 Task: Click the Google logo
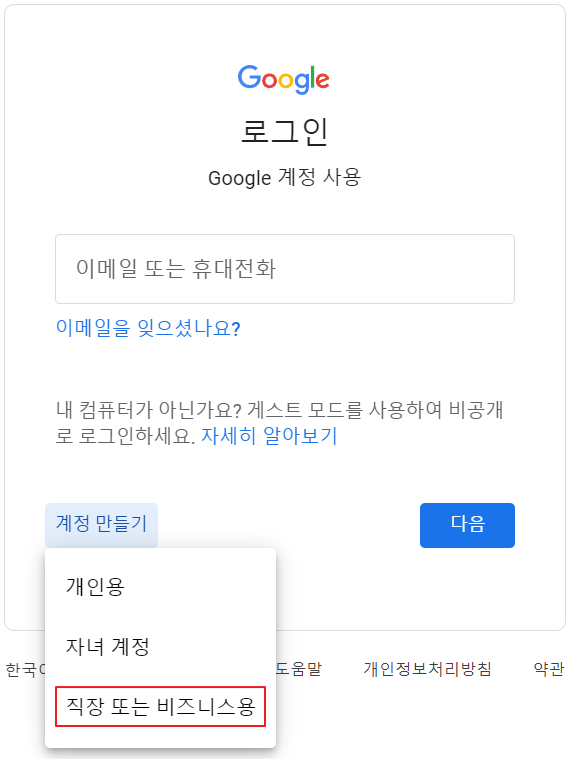coord(284,79)
